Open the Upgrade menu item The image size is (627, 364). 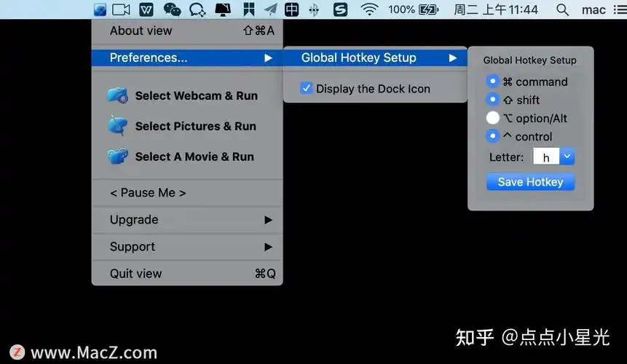pos(187,220)
